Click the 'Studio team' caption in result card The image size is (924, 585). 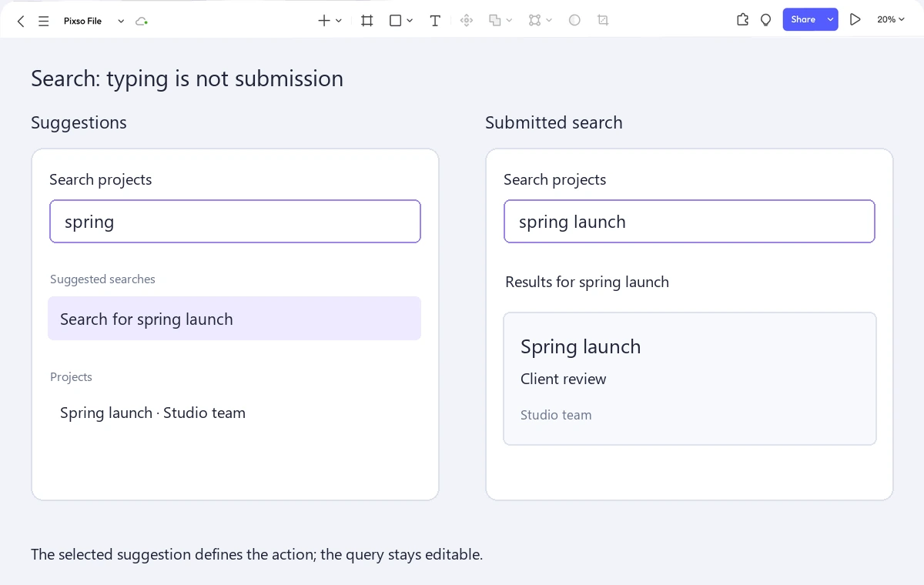(556, 415)
